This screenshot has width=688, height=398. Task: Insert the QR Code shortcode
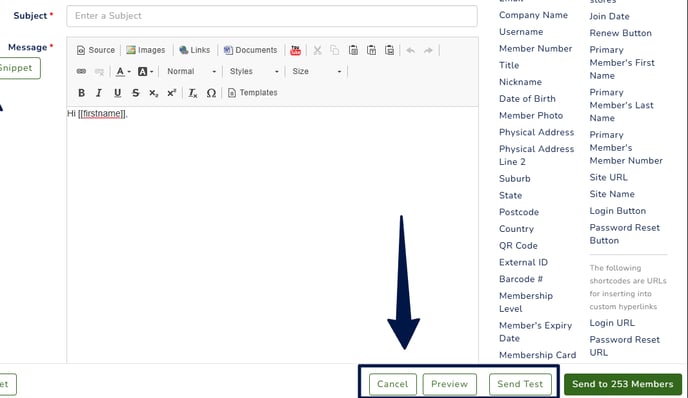click(x=518, y=245)
